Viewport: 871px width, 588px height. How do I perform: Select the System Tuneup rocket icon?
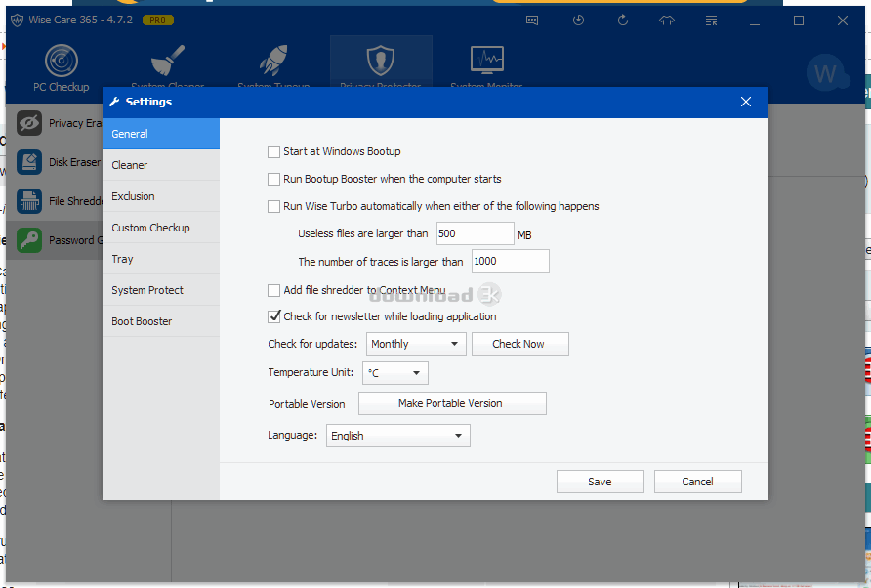tap(273, 61)
